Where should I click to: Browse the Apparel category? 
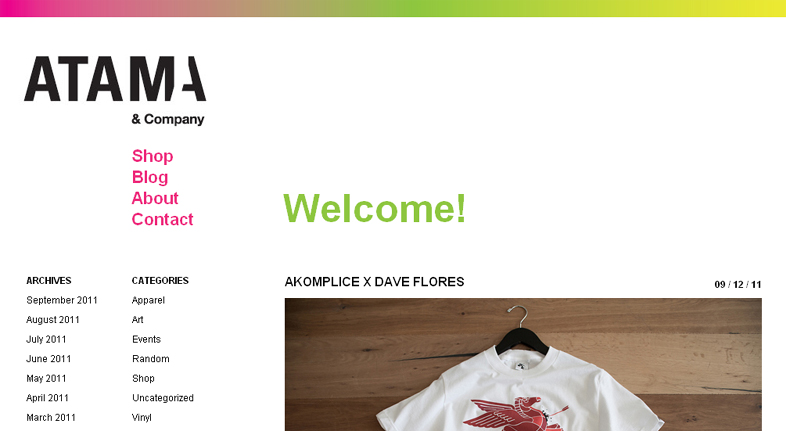148,300
